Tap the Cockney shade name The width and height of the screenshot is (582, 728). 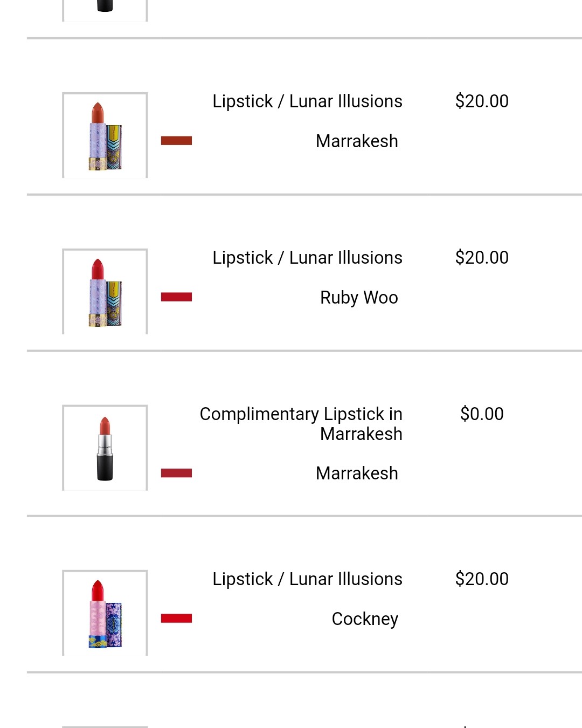[x=365, y=619]
